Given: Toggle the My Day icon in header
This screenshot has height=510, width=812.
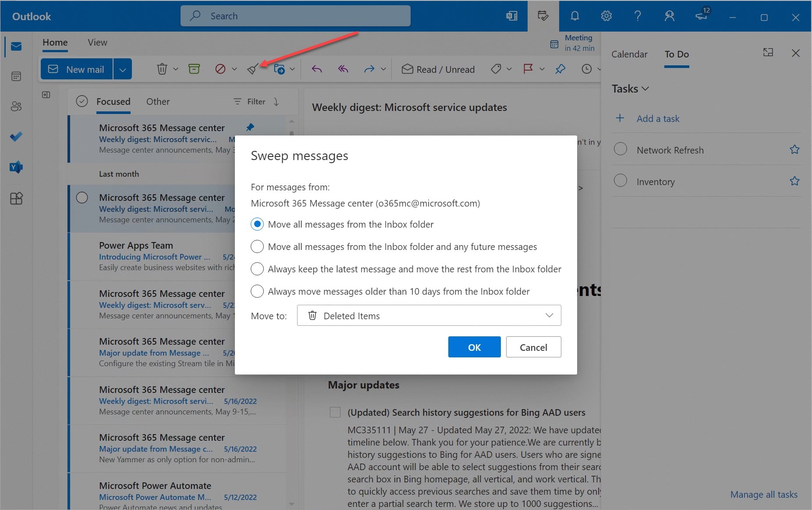Looking at the screenshot, I should point(543,16).
